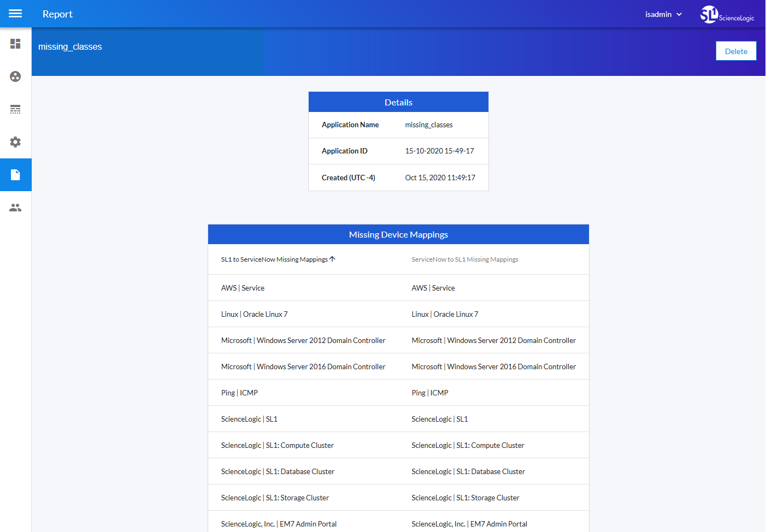Click the Application Name label
Screen dimensions: 766x532
[x=350, y=125]
